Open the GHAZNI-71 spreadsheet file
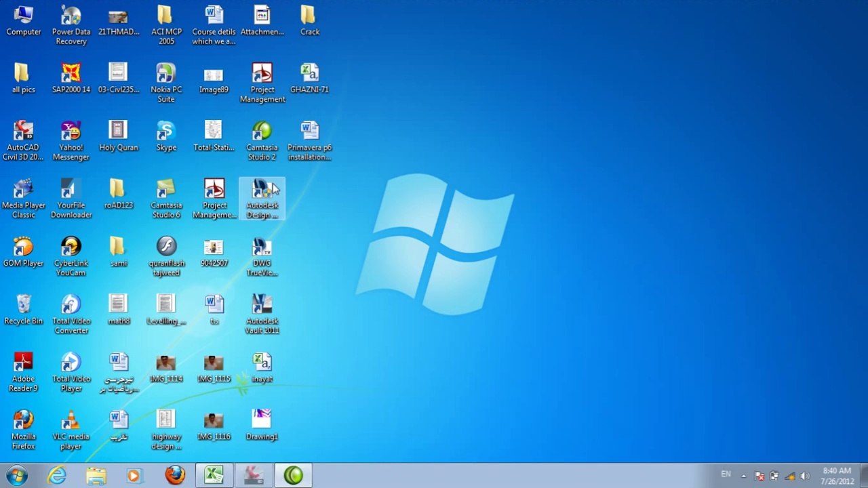 tap(309, 78)
